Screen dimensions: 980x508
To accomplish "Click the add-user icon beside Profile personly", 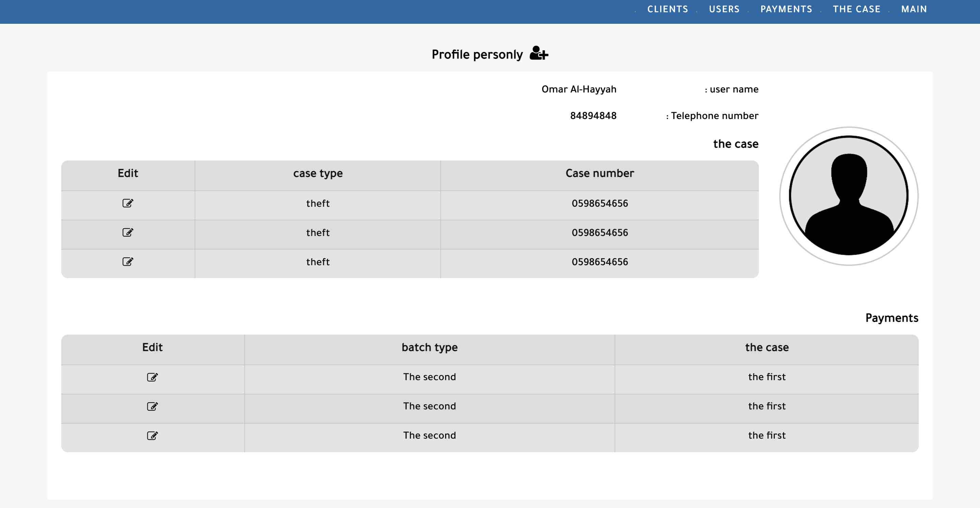I will pyautogui.click(x=539, y=54).
